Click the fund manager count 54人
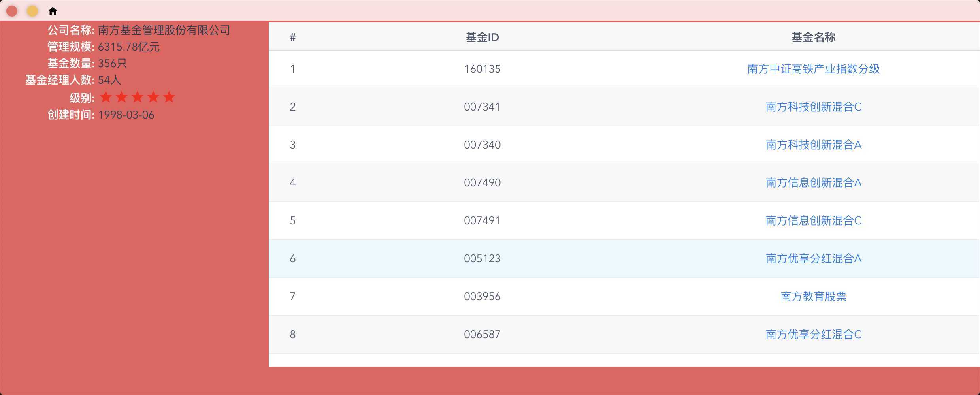This screenshot has height=395, width=980. click(109, 80)
